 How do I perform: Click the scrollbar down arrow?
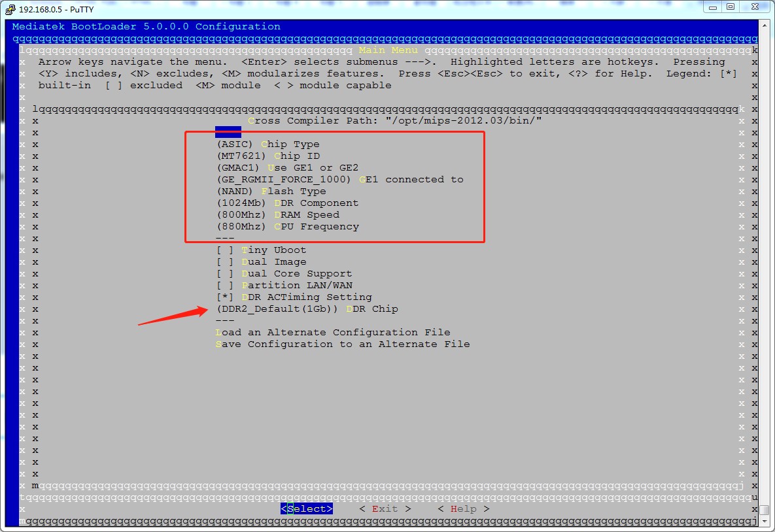[x=764, y=521]
